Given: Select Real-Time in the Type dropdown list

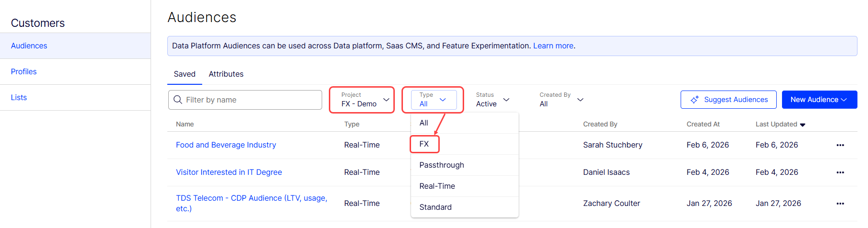Looking at the screenshot, I should 437,186.
